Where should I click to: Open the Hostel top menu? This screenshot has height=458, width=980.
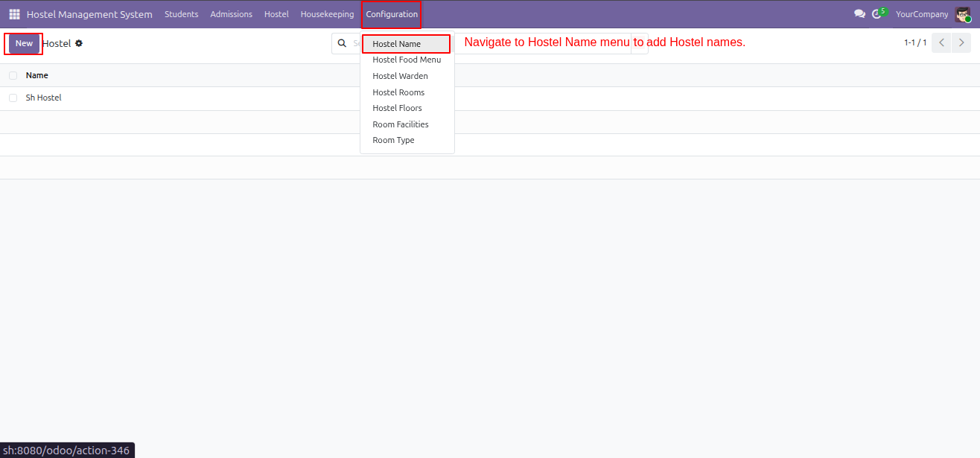[276, 14]
